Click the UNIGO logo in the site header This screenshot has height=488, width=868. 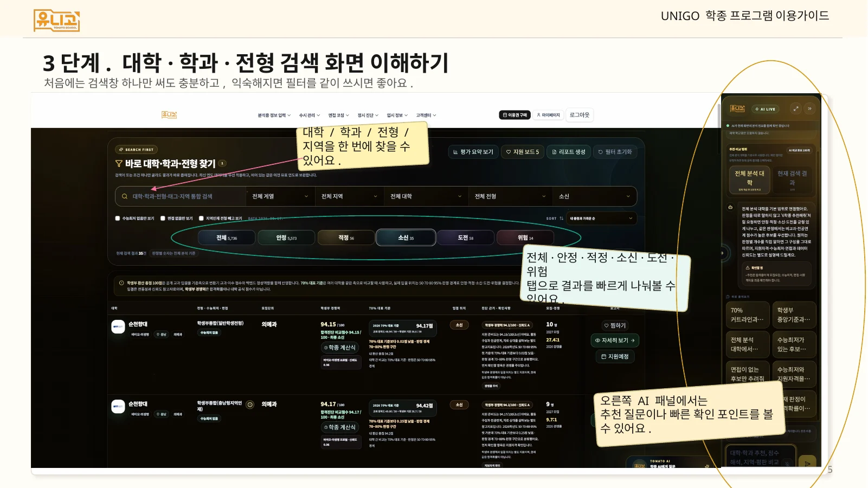click(169, 115)
